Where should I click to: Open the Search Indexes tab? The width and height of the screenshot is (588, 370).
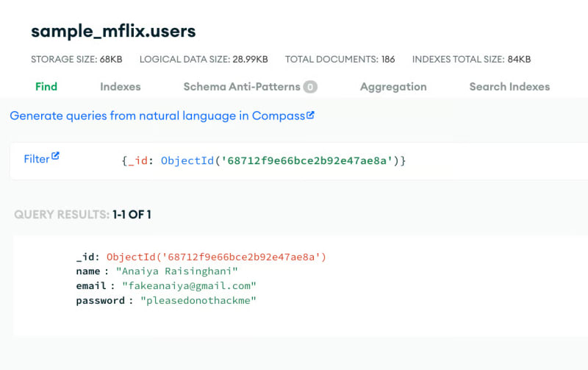click(509, 87)
